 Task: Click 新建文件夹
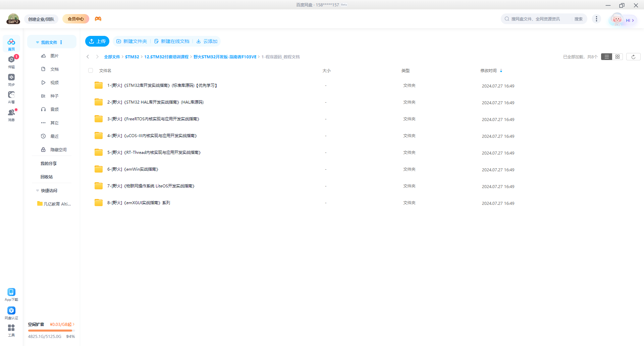click(132, 41)
